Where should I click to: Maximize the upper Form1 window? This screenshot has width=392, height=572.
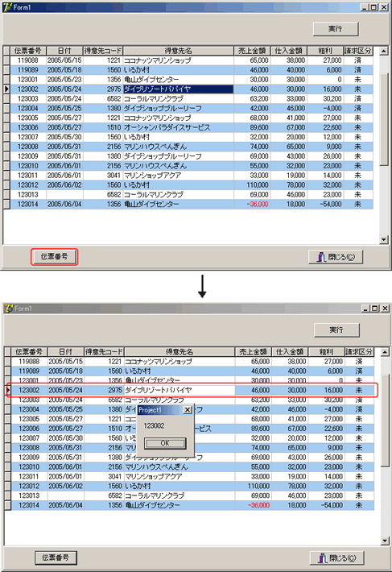(374, 7)
